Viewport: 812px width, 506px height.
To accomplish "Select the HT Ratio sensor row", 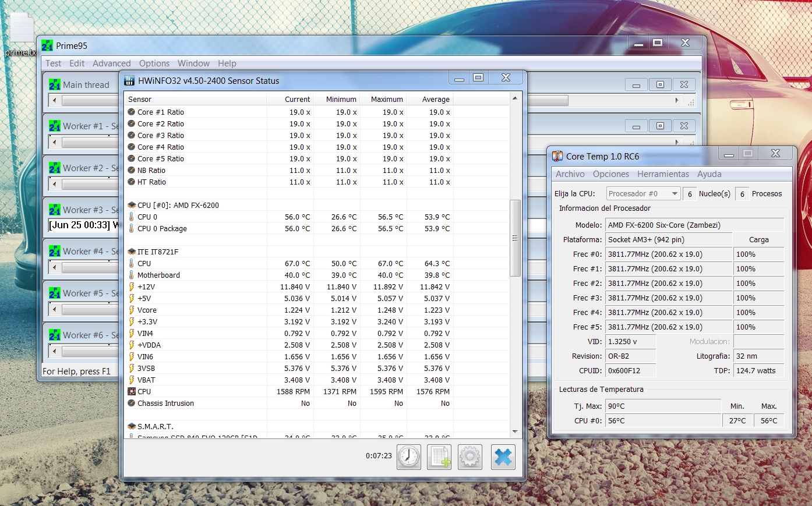I will (317, 182).
